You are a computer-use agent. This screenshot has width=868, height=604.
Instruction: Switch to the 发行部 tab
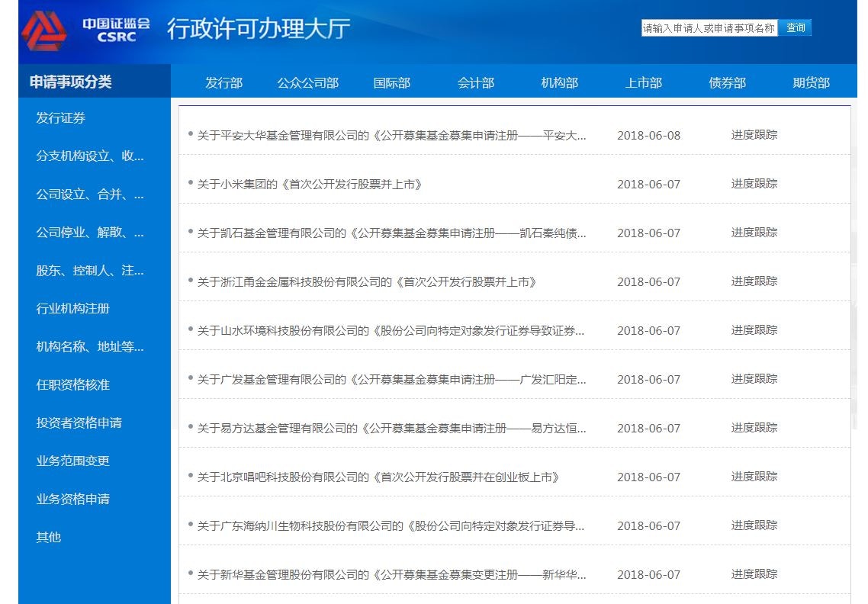point(223,82)
